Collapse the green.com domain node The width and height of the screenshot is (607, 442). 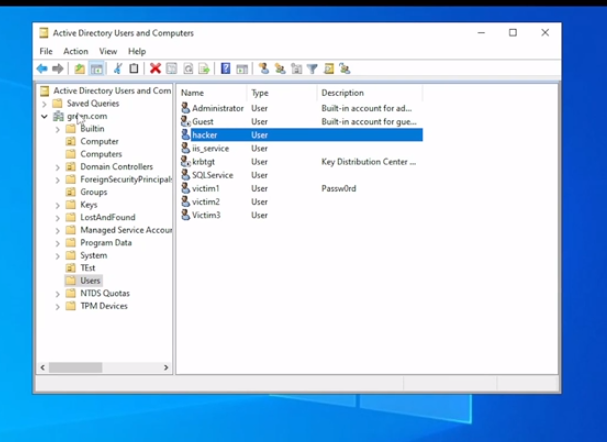(44, 116)
